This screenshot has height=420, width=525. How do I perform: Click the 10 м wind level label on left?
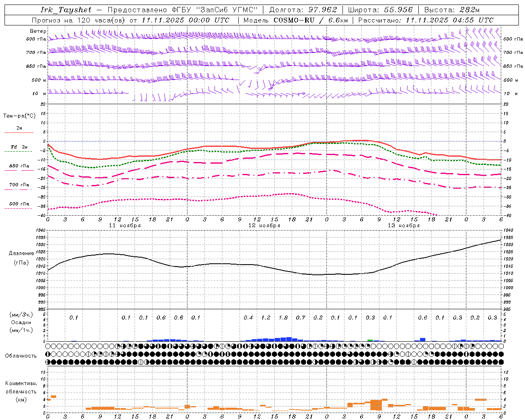pyautogui.click(x=39, y=94)
